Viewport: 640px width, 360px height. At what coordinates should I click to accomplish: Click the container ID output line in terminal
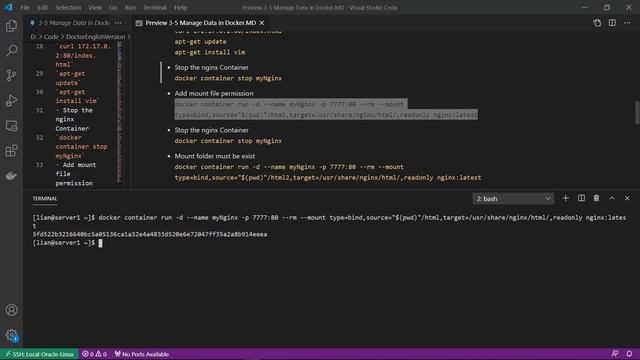click(150, 234)
